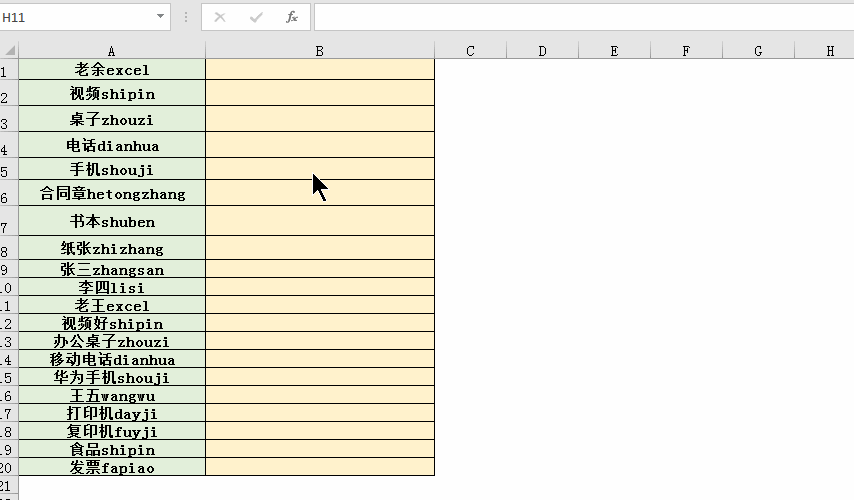Select cell containing 视频好shipin
Image resolution: width=854 pixels, height=500 pixels.
tap(112, 323)
